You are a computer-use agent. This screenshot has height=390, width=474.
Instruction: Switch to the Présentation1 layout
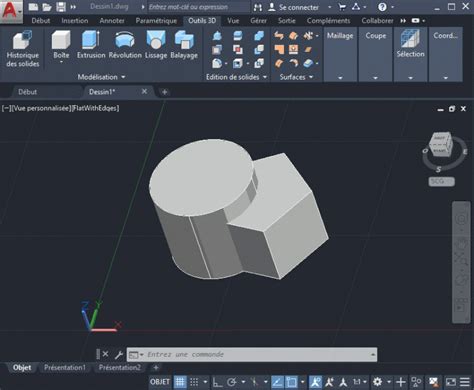(x=65, y=367)
